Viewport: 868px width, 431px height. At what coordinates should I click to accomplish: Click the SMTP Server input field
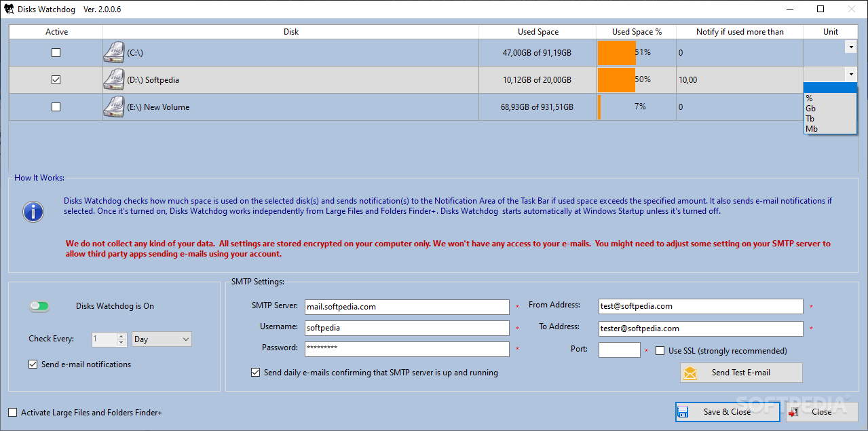tap(407, 307)
